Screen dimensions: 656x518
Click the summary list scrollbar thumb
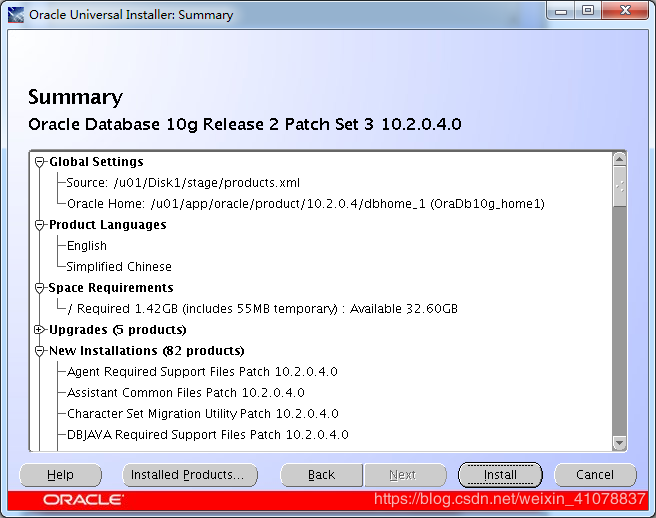[619, 186]
